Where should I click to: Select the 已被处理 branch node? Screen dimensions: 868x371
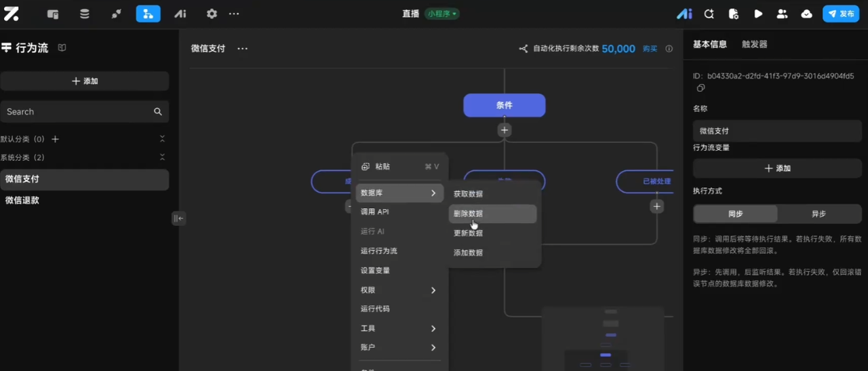[645, 182]
